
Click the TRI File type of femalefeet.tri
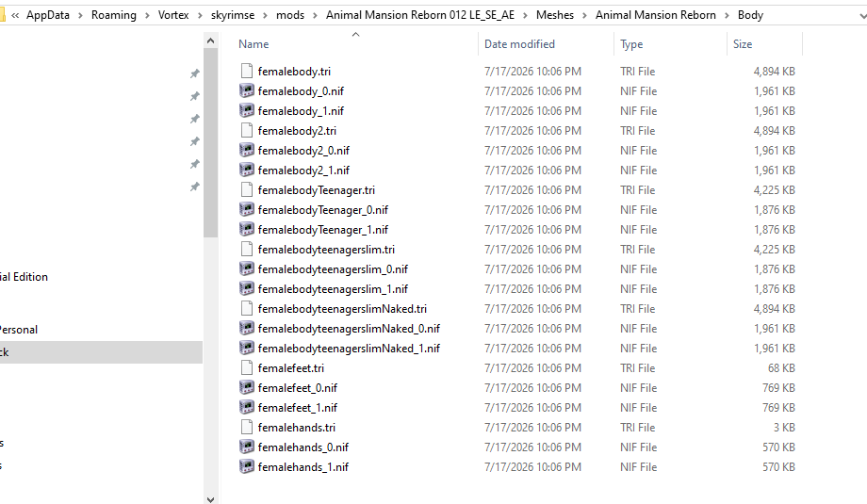(638, 368)
